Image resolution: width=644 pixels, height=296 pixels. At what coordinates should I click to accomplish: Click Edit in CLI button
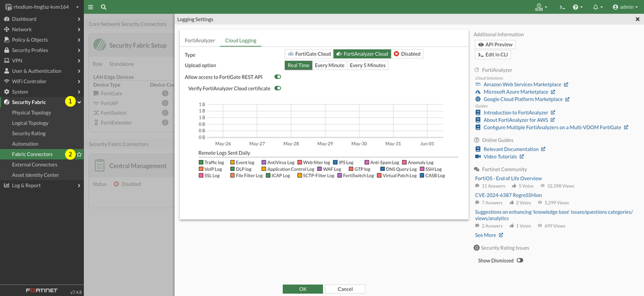coord(493,55)
